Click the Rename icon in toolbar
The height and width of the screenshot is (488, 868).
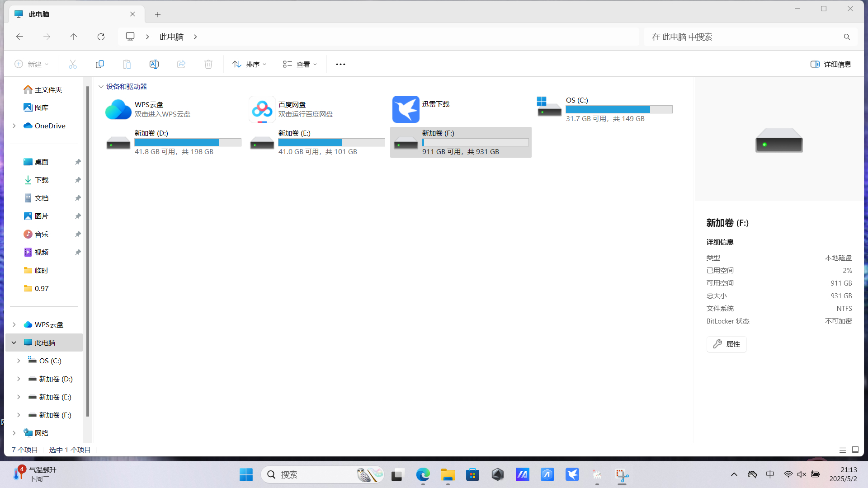tap(154, 64)
